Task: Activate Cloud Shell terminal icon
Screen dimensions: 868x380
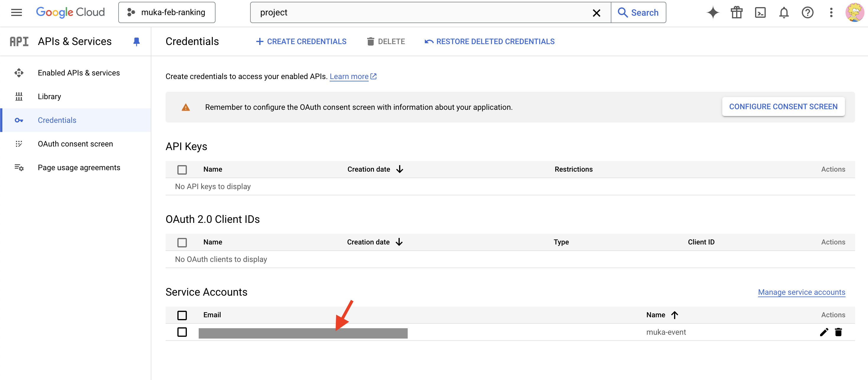Action: pyautogui.click(x=760, y=12)
